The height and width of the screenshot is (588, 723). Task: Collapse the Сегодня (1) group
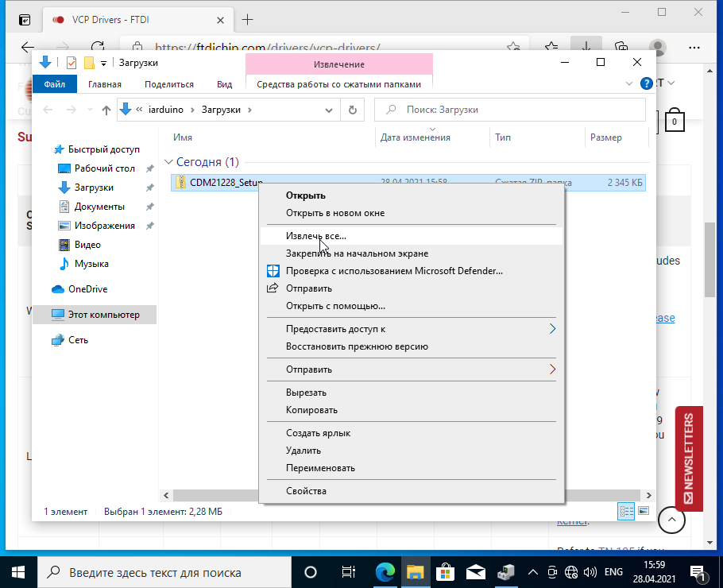pos(168,162)
